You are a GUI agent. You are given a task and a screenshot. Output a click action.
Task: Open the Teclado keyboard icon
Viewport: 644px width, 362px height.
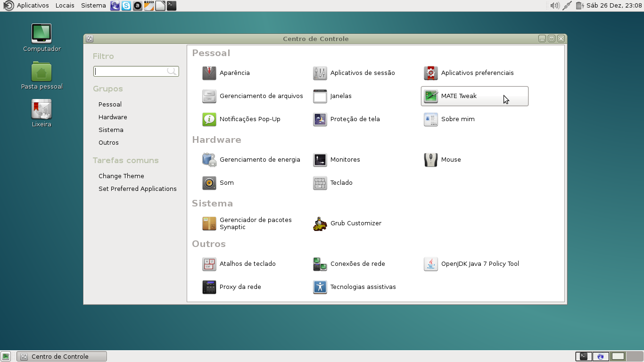[320, 183]
